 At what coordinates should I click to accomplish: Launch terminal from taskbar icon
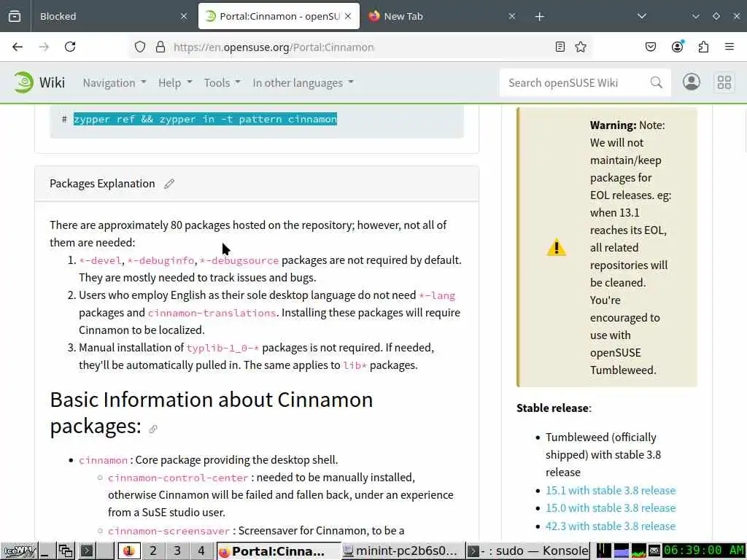click(88, 551)
